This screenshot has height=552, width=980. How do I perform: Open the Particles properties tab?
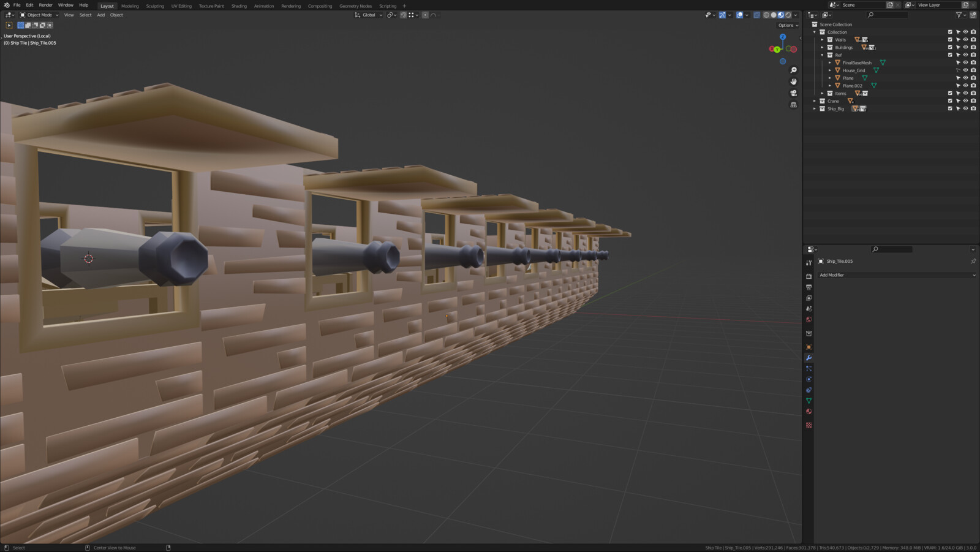tap(809, 368)
